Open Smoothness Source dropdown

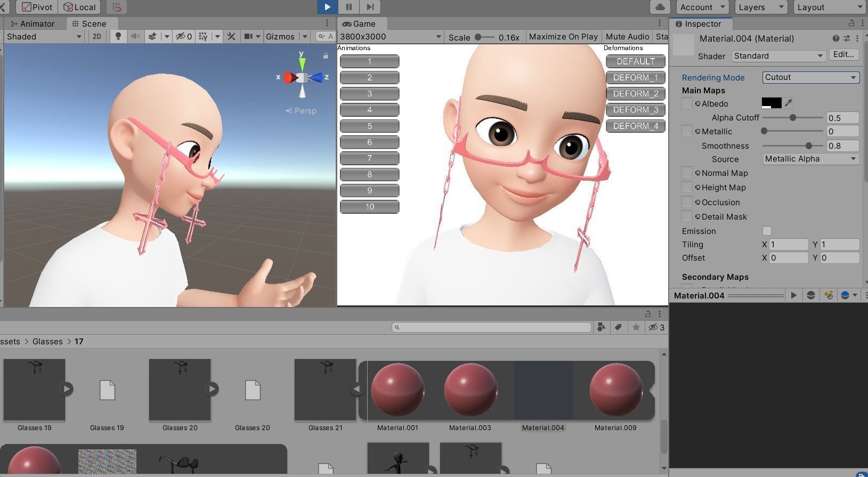[810, 159]
